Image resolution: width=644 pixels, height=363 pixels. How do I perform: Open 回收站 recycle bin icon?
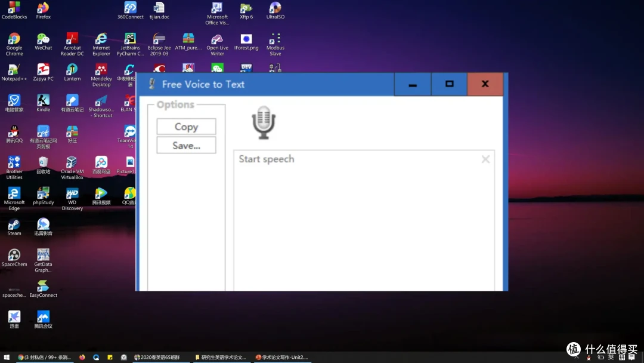tap(43, 165)
